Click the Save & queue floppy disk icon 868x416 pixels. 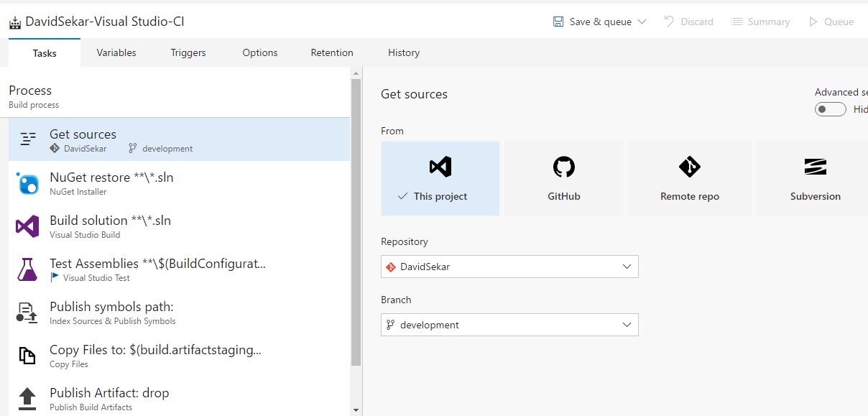[x=558, y=22]
